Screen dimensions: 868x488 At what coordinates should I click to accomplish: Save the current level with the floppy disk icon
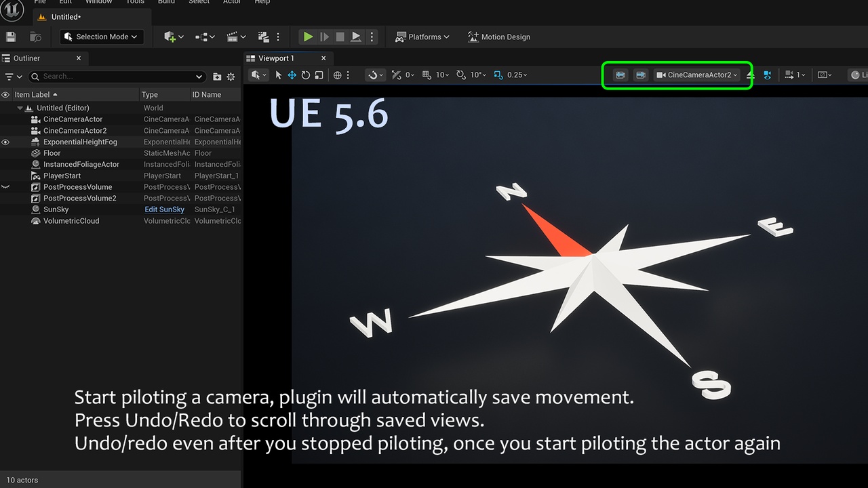tap(11, 37)
